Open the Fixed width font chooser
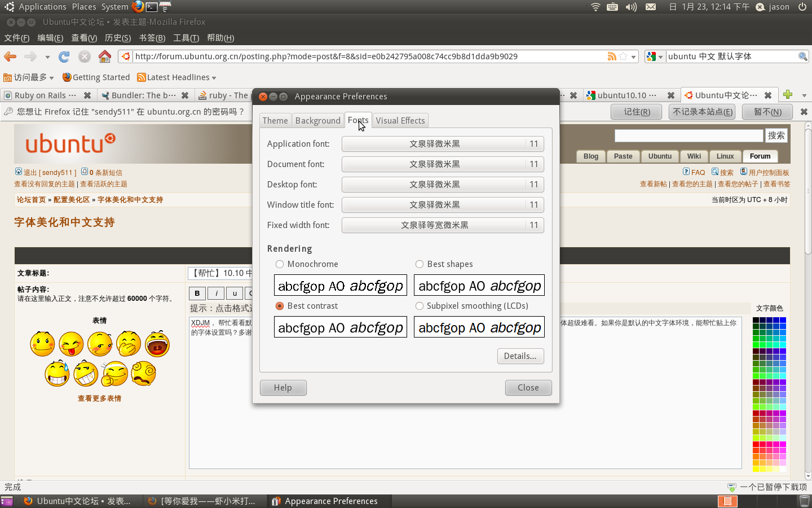812x508 pixels. [x=443, y=225]
